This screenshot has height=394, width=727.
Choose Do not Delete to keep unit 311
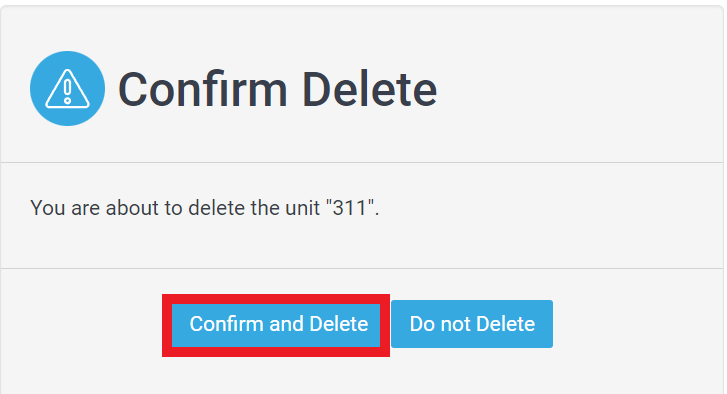(x=472, y=324)
